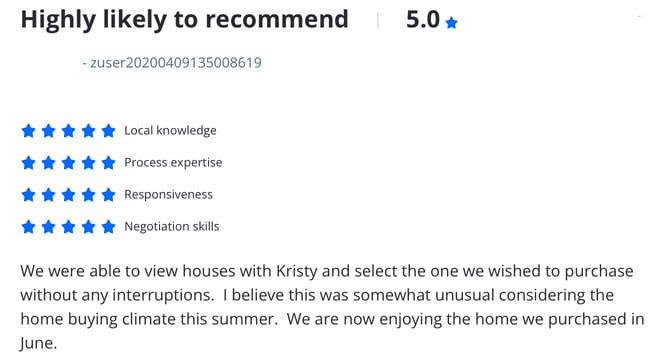This screenshot has width=665, height=361.
Task: Click first star in Local knowledge row
Action: pos(28,131)
